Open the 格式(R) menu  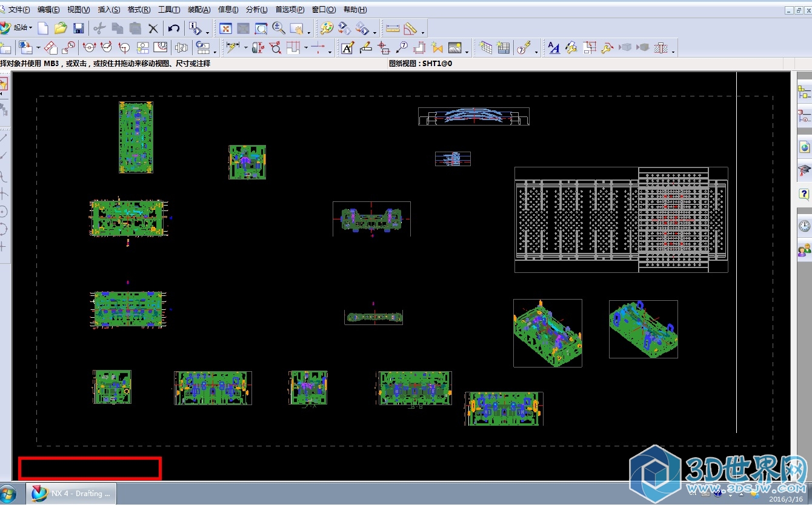(x=139, y=10)
